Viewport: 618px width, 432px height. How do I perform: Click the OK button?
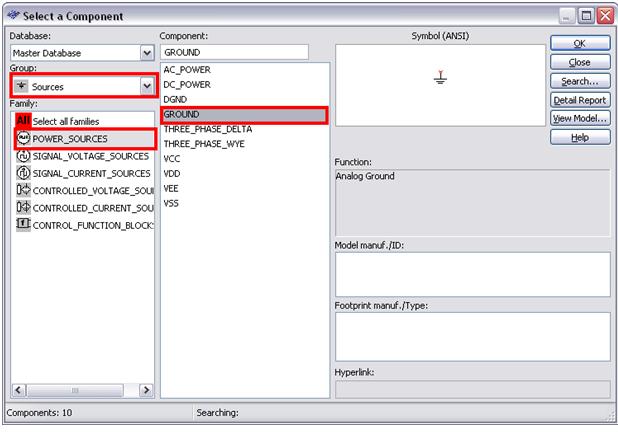point(580,43)
